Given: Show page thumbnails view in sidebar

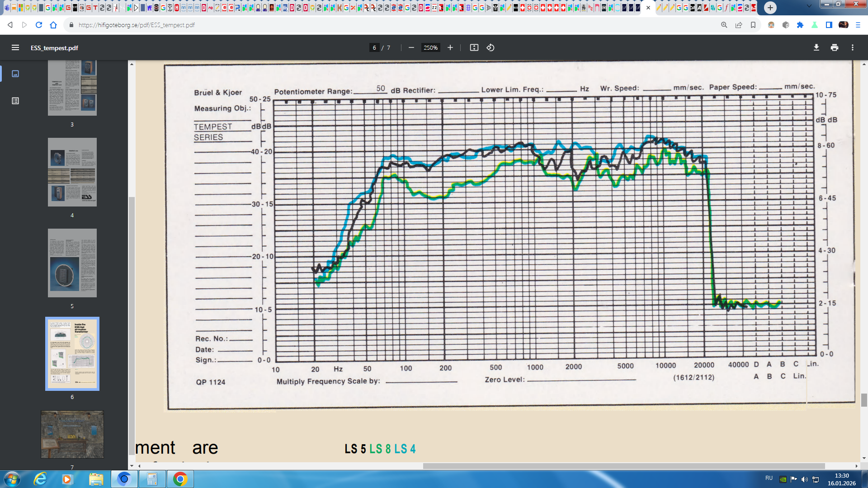Looking at the screenshot, I should [15, 74].
